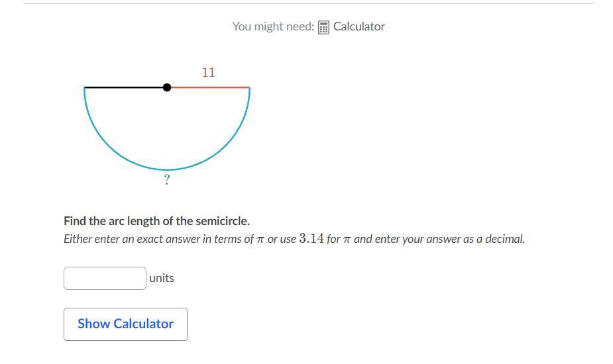This screenshot has width=613, height=364.
Task: Click the right endpoint of the red radius
Action: pos(249,87)
